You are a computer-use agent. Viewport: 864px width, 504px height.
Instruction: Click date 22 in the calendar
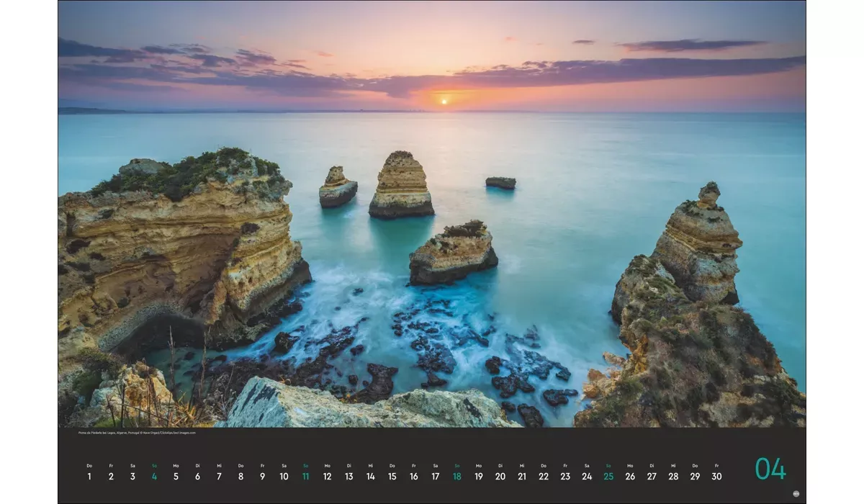pos(544,476)
